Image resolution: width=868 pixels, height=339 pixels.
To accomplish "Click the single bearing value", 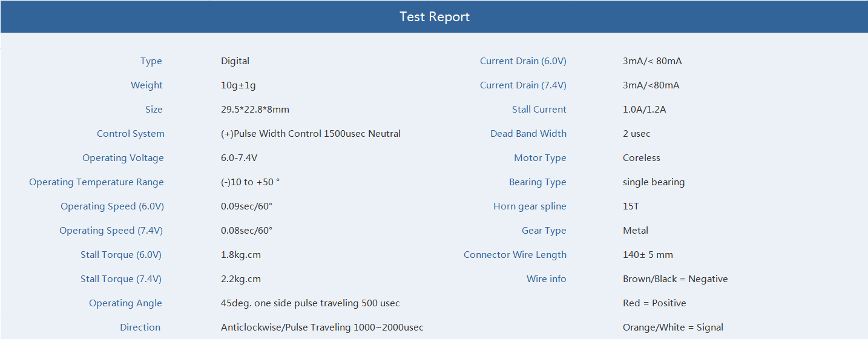I will pyautogui.click(x=654, y=182).
